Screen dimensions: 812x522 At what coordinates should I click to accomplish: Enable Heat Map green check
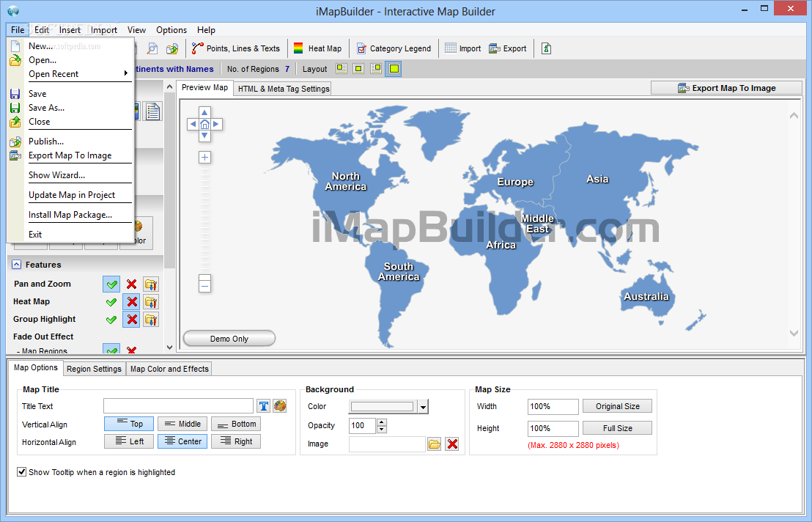[111, 302]
